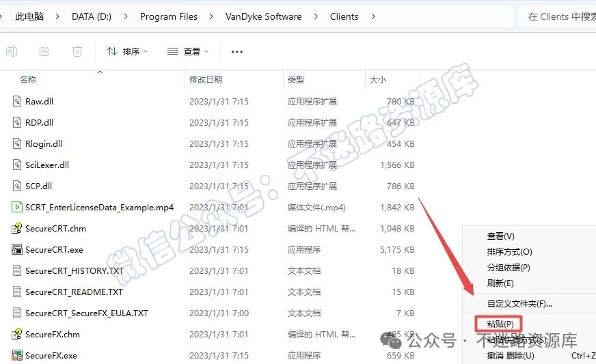Expand the chevron after 此电脑 breadcrumb
Viewport: 596px width, 364px height.
point(57,16)
